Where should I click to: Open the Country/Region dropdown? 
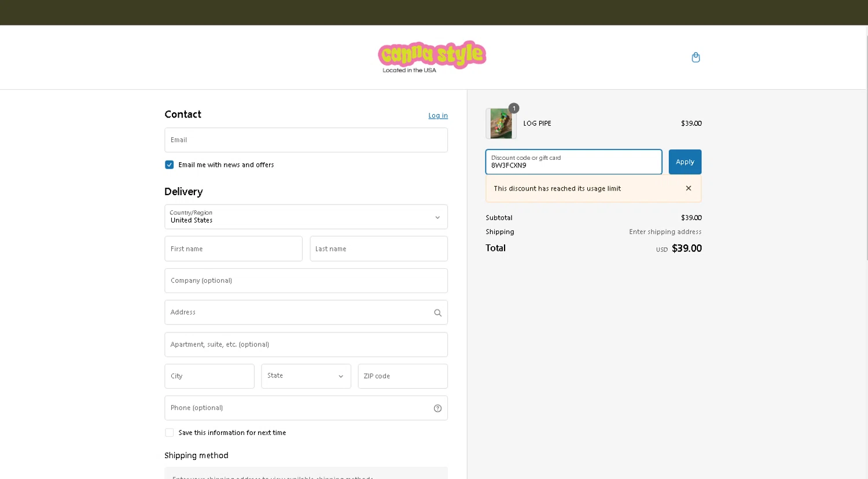click(x=306, y=217)
